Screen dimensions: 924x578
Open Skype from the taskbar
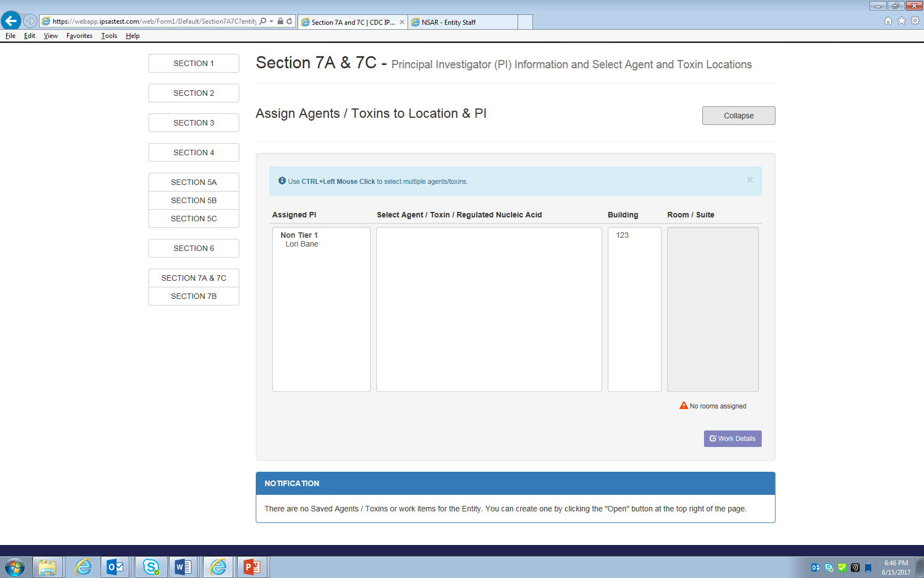click(150, 567)
